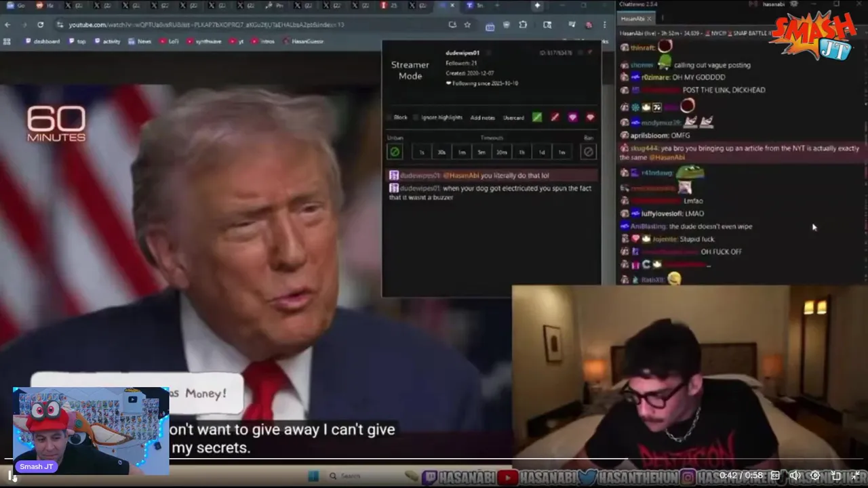Open the LoFi bookmark
This screenshot has width=868, height=488.
point(170,41)
